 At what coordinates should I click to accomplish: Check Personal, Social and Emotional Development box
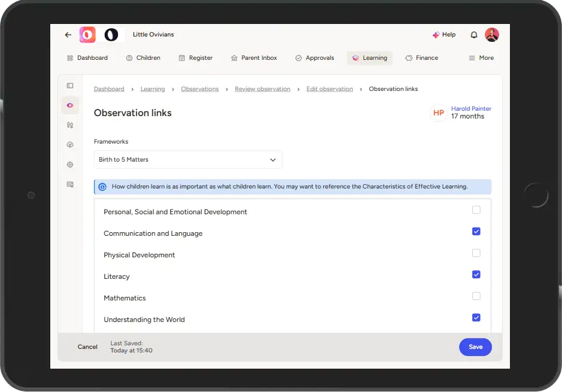click(x=476, y=210)
